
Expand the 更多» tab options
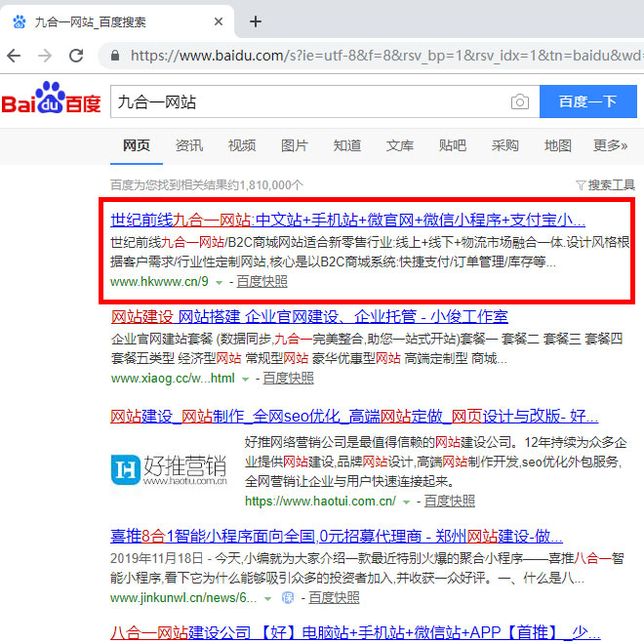click(x=610, y=145)
